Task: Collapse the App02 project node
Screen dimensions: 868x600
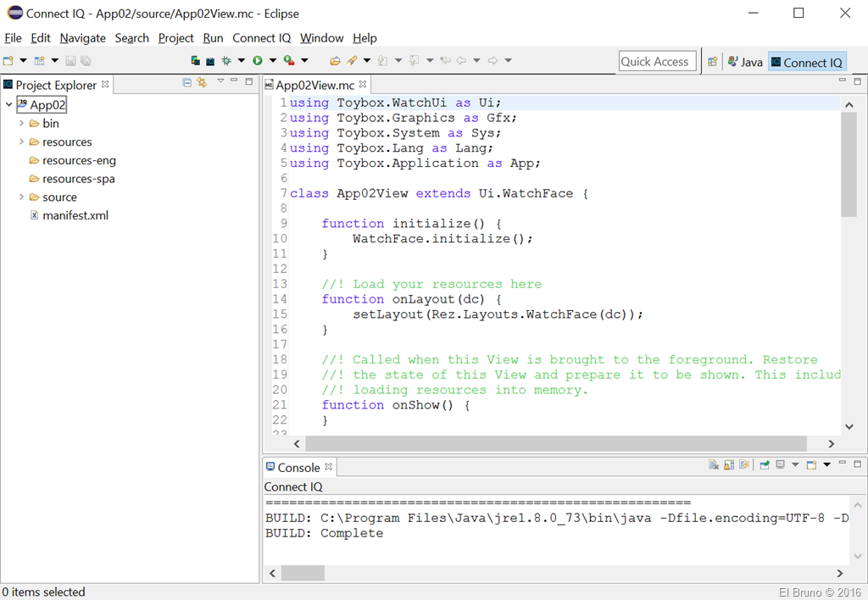Action: [8, 105]
